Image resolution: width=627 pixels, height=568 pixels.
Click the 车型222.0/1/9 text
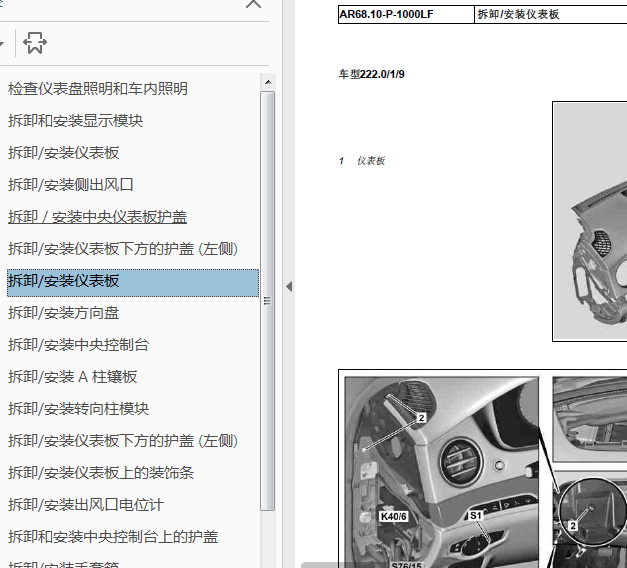[x=371, y=74]
